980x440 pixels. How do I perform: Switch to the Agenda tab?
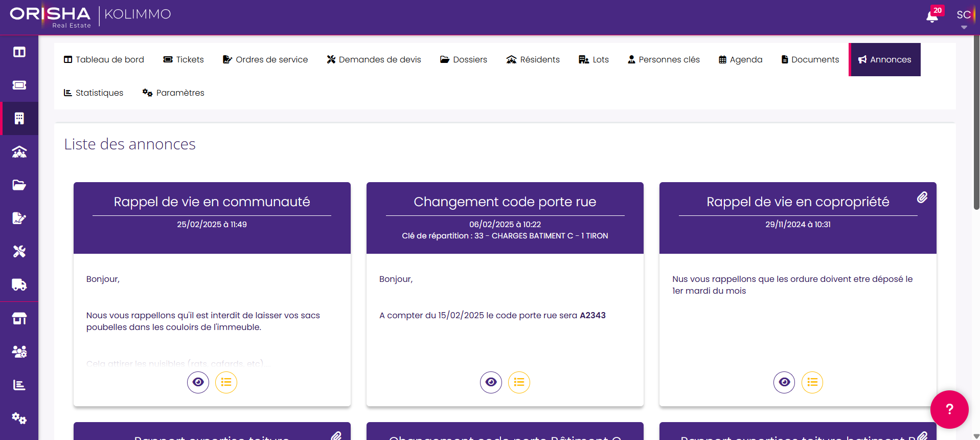[x=741, y=60]
